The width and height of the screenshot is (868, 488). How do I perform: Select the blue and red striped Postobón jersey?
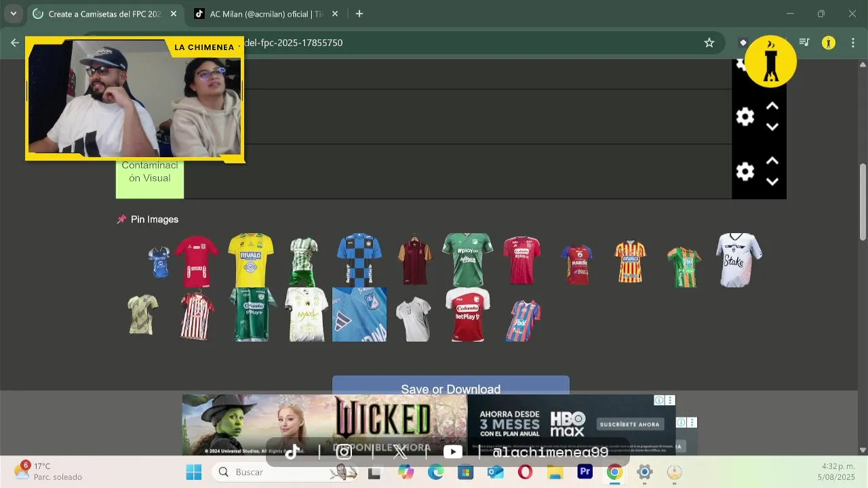pyautogui.click(x=523, y=320)
